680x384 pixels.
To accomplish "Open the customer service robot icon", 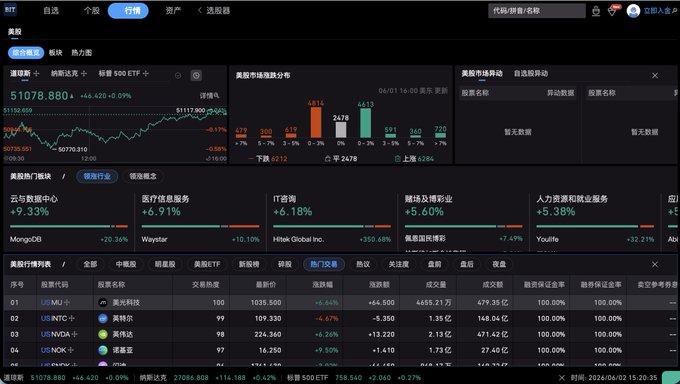I will coord(596,11).
